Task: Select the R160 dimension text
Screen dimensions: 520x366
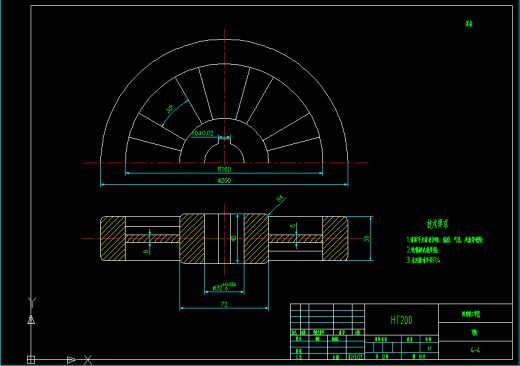Action: click(224, 169)
